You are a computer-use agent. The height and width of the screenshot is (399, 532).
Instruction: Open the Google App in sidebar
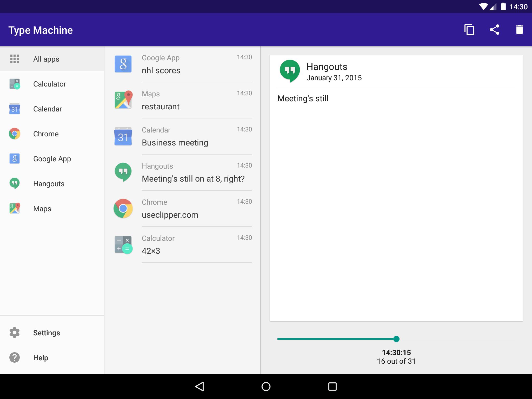tap(52, 158)
